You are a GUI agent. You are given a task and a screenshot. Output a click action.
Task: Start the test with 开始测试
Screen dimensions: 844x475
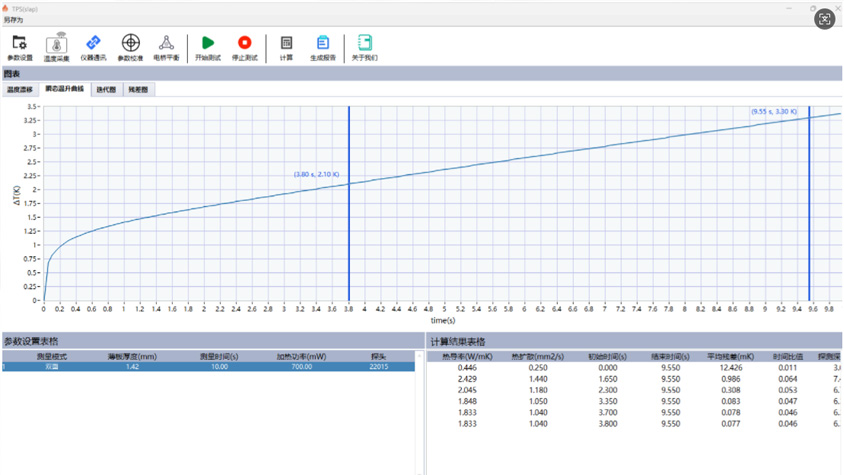coord(208,47)
